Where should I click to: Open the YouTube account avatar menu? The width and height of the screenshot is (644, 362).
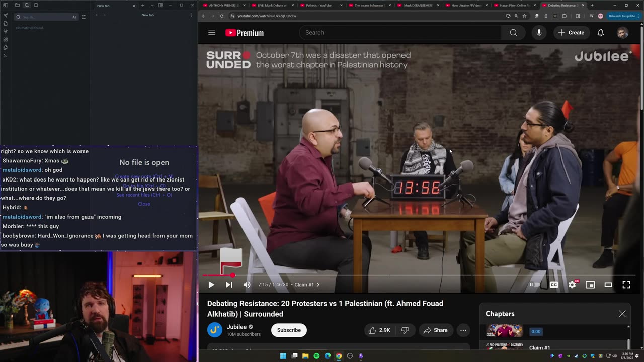point(622,33)
